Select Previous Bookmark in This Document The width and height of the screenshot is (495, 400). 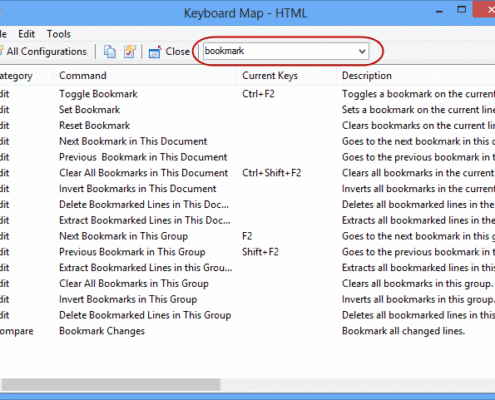(143, 157)
